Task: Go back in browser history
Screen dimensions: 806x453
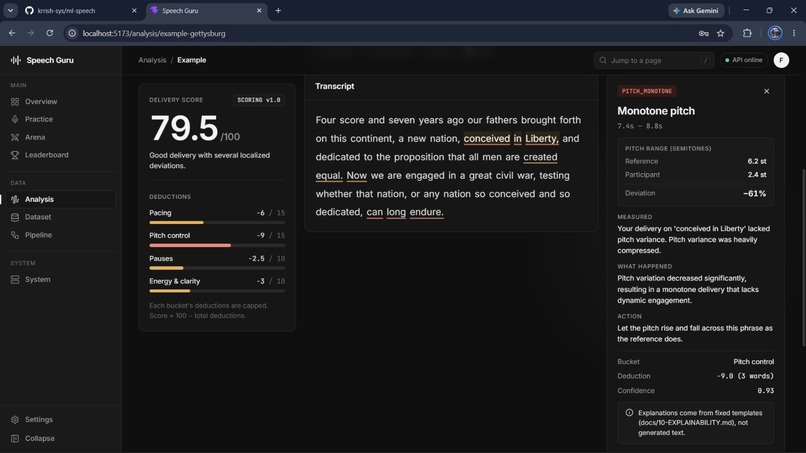Action: [x=12, y=33]
